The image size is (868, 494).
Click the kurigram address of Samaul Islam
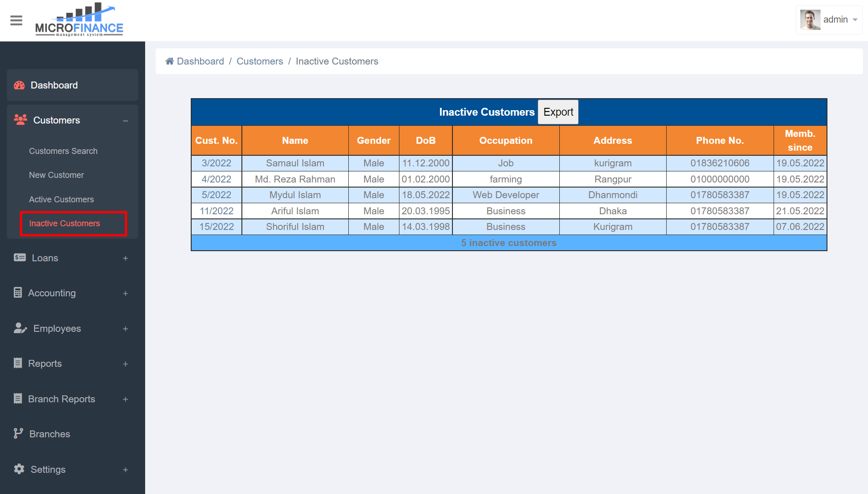point(613,163)
